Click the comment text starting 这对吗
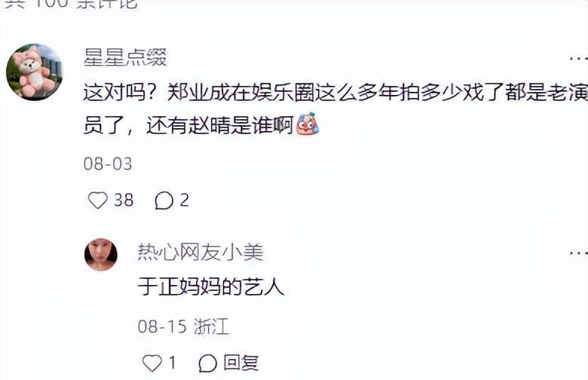The width and height of the screenshot is (588, 380). pos(335,109)
